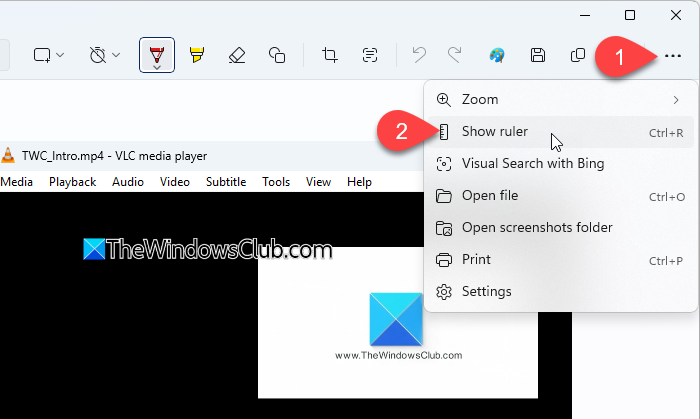Open Settings from the menu
The width and height of the screenshot is (700, 419).
pos(561,291)
